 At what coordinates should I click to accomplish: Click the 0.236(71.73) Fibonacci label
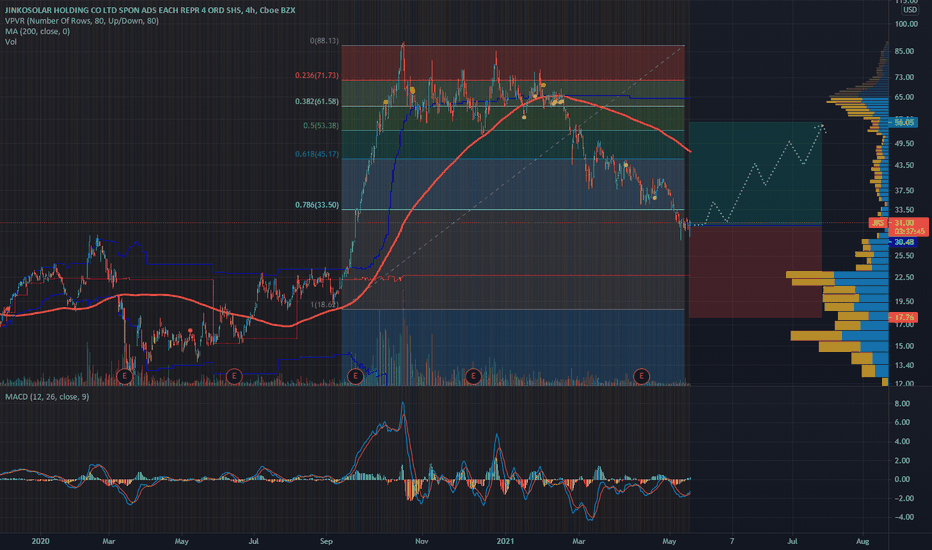(x=317, y=76)
